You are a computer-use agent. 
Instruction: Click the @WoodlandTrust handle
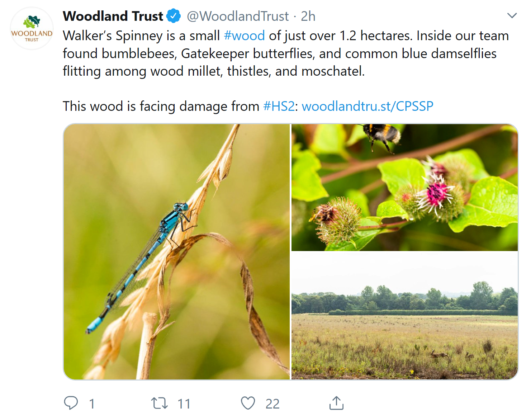click(238, 16)
